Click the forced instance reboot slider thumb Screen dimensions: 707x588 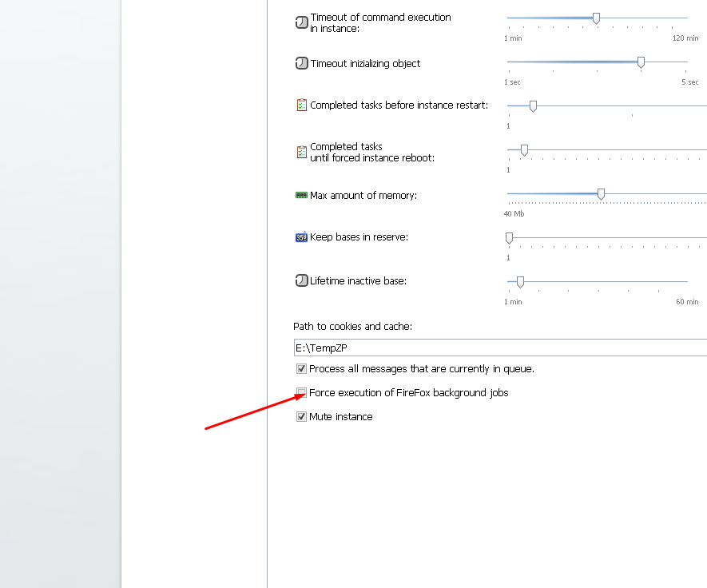tap(524, 149)
